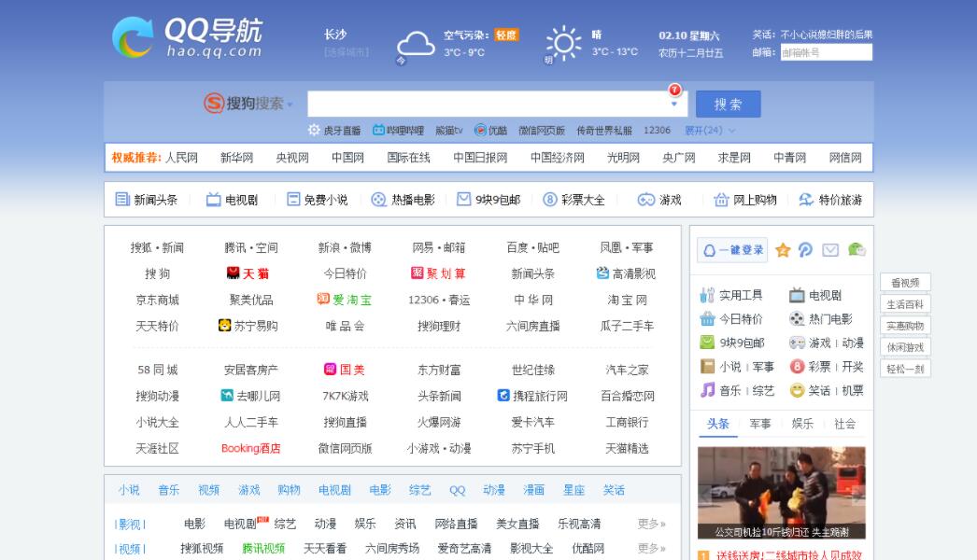The height and width of the screenshot is (560, 977).
Task: Select the 星座 category tab
Action: click(573, 490)
